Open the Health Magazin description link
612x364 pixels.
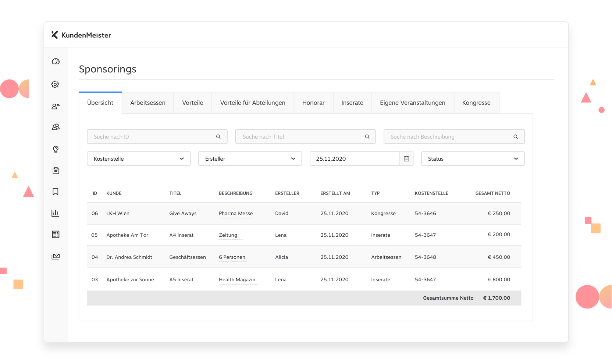[237, 280]
